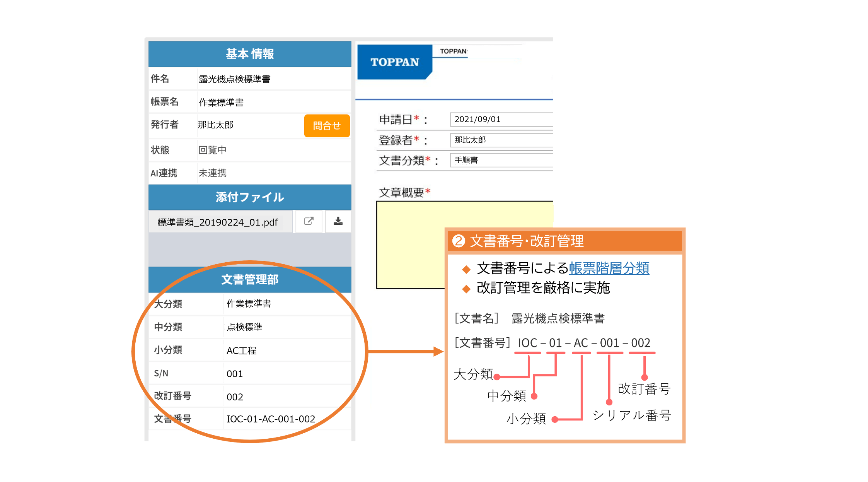Open attached PDF in new window icon
Viewport: 868px width, 482px height.
309,221
